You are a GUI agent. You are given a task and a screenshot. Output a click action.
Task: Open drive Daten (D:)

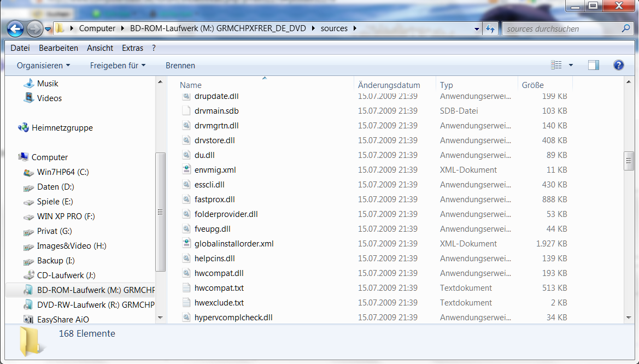[55, 187]
